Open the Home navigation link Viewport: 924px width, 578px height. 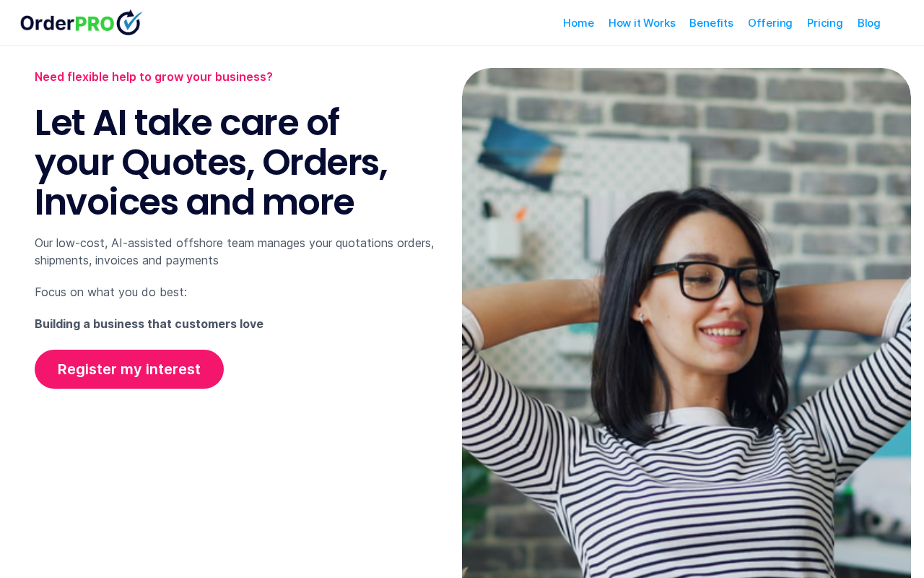(578, 23)
